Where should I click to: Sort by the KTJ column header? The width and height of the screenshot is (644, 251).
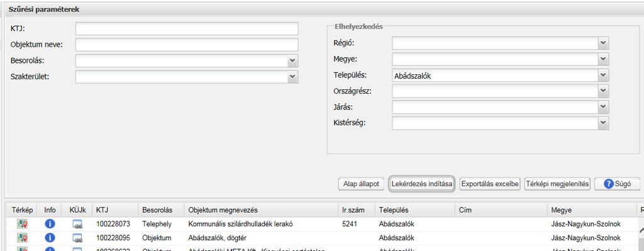116,210
